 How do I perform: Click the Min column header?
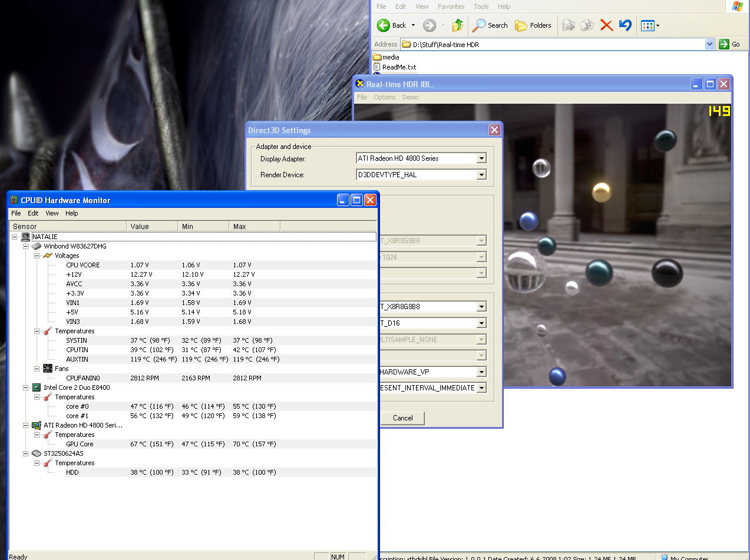pos(203,226)
